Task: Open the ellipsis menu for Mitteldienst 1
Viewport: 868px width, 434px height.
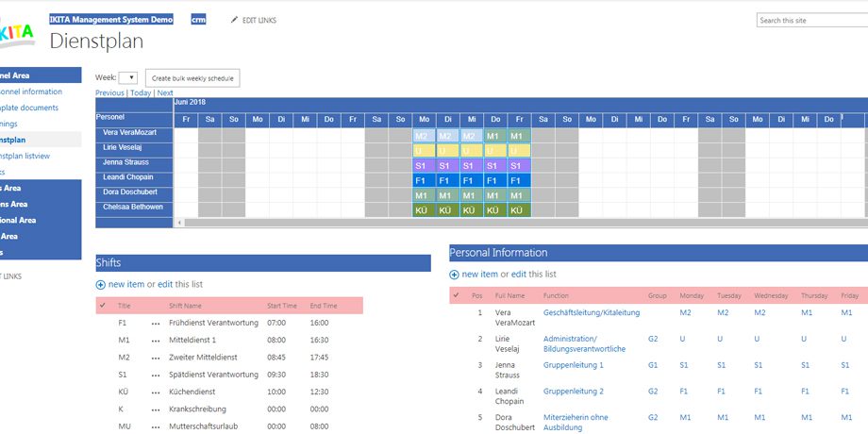Action: [157, 340]
